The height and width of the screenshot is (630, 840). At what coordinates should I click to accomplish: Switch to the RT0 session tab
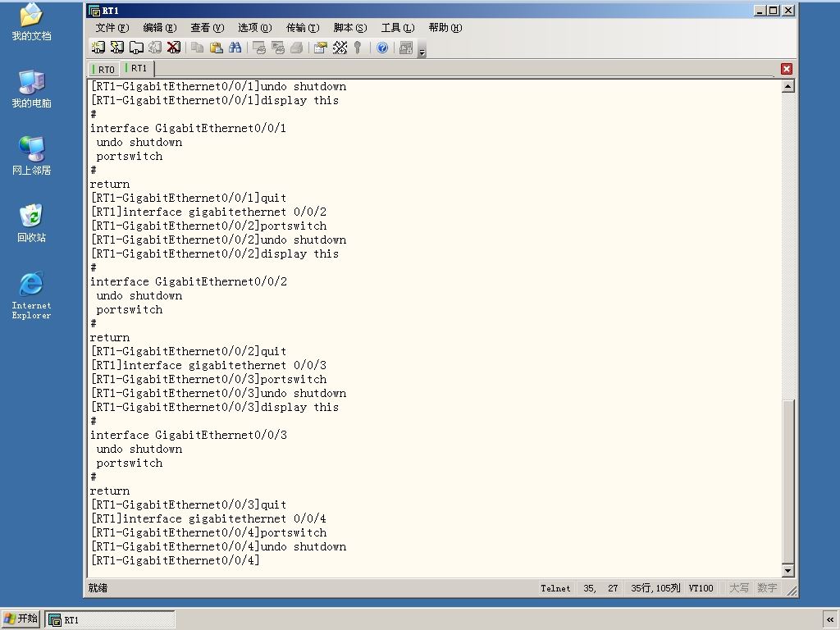[104, 70]
